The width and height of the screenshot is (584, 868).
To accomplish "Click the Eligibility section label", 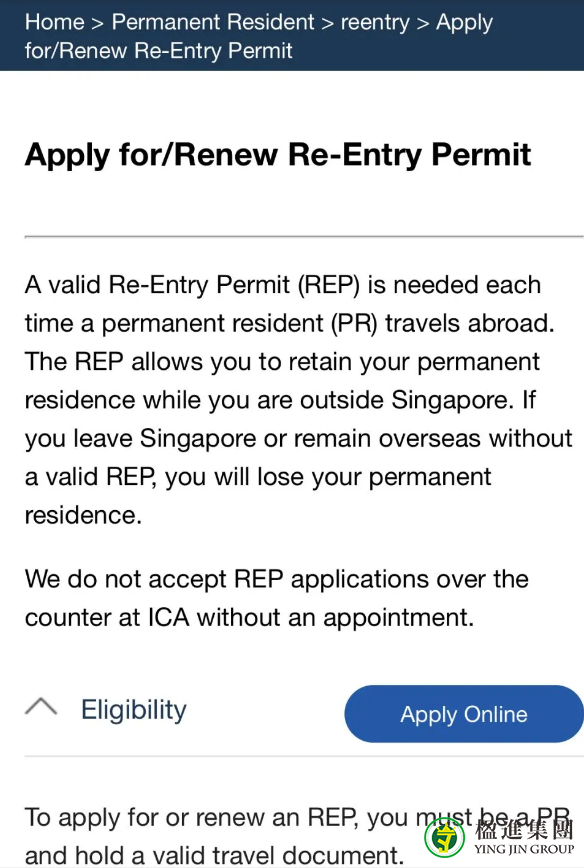I will [x=134, y=710].
